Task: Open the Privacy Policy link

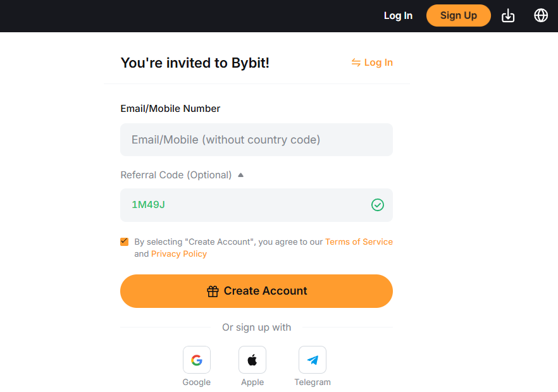Action: pyautogui.click(x=179, y=254)
